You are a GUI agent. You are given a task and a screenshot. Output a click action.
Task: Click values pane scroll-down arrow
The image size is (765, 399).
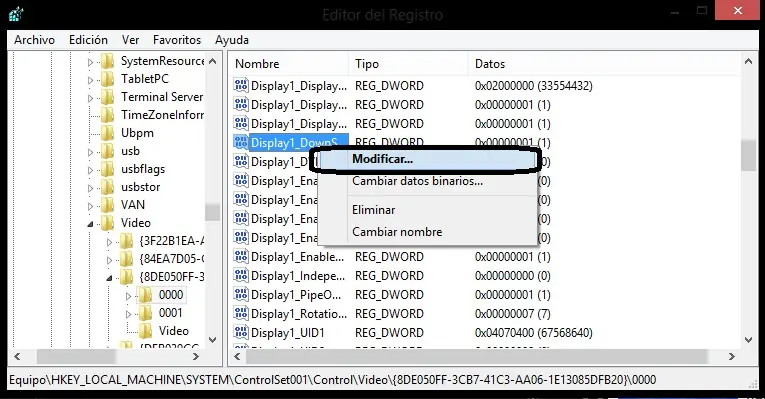click(748, 339)
